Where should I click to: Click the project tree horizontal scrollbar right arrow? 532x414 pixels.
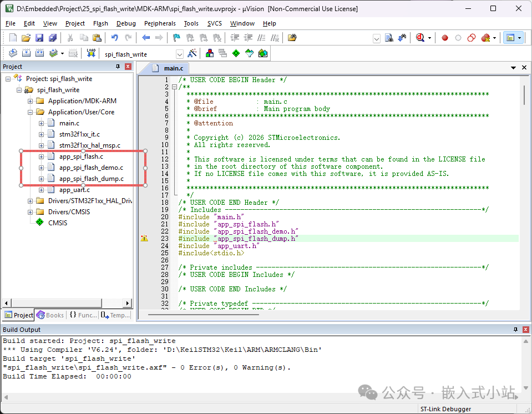click(x=127, y=303)
